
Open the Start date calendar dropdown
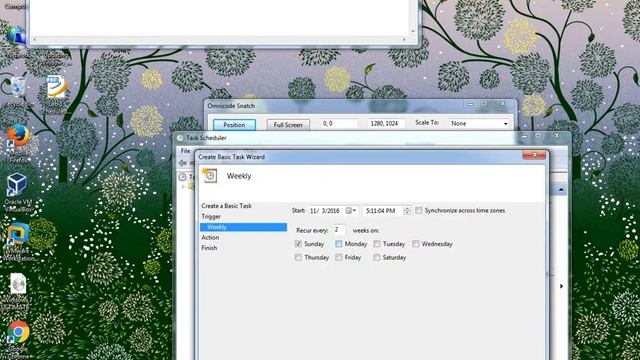point(351,211)
